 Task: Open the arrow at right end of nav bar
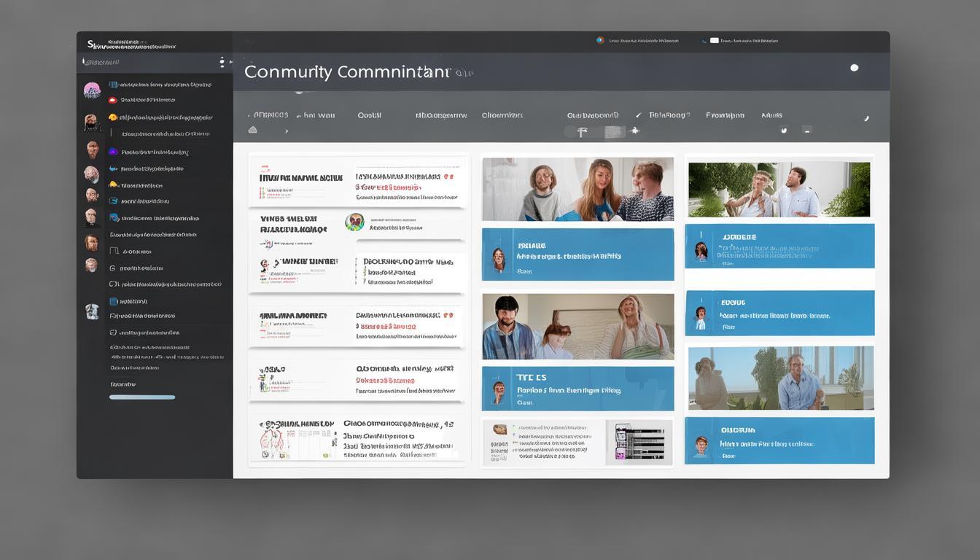(x=866, y=118)
